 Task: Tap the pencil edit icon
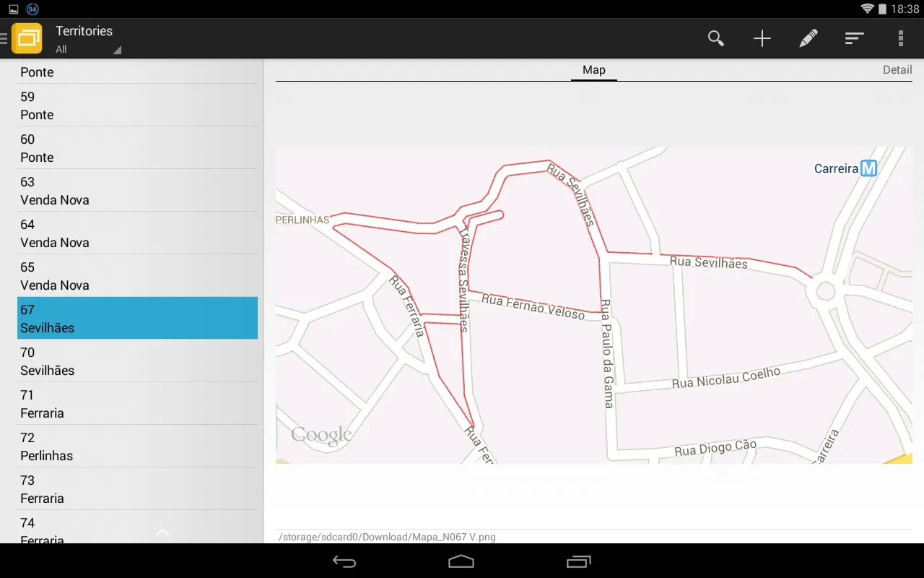[x=808, y=38]
